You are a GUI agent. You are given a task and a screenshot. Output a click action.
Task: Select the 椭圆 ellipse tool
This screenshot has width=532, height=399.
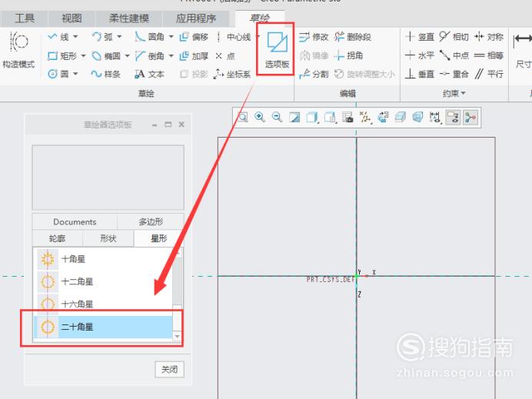[106, 55]
